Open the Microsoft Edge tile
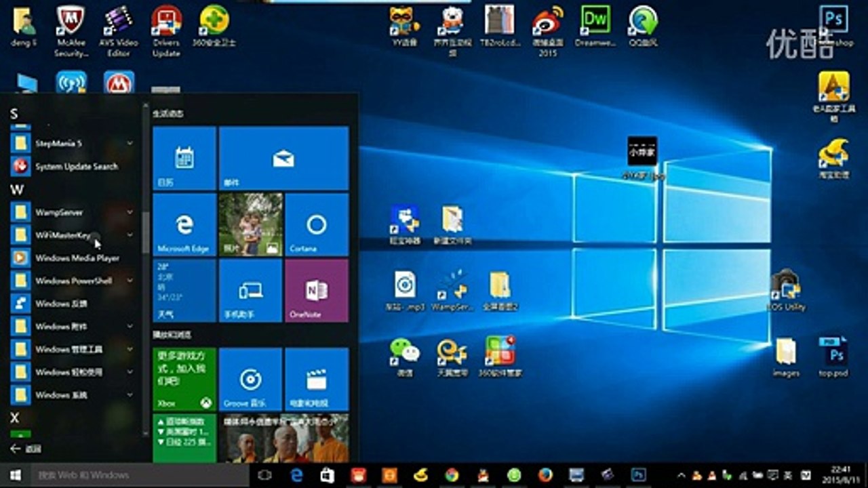The height and width of the screenshot is (488, 868). (184, 224)
